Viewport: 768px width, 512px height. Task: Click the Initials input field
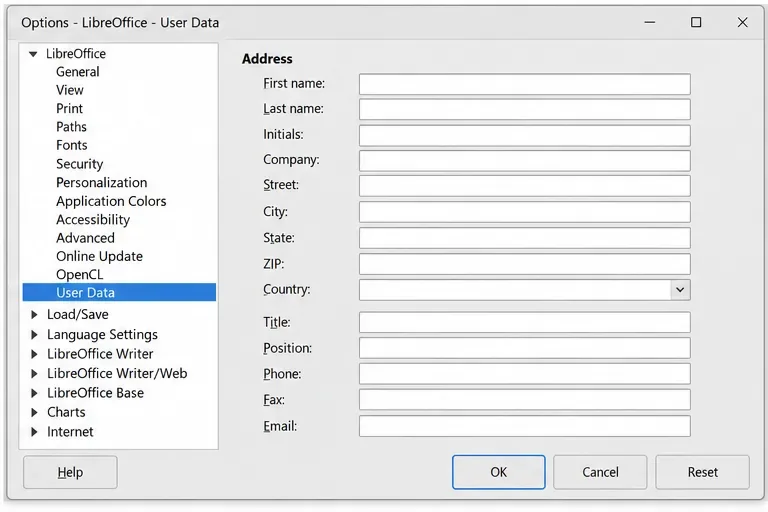click(x=525, y=136)
